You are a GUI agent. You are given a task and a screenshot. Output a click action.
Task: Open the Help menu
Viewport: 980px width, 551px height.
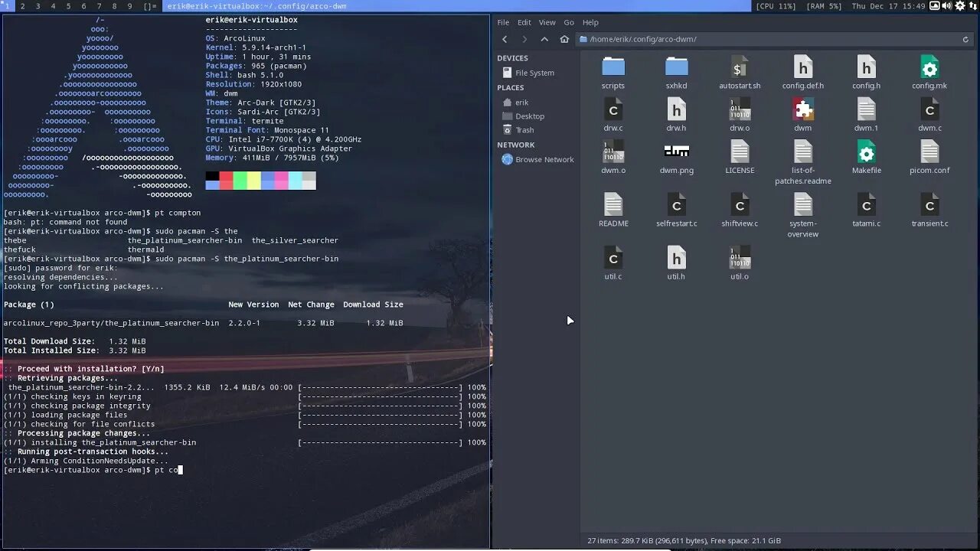[x=590, y=22]
